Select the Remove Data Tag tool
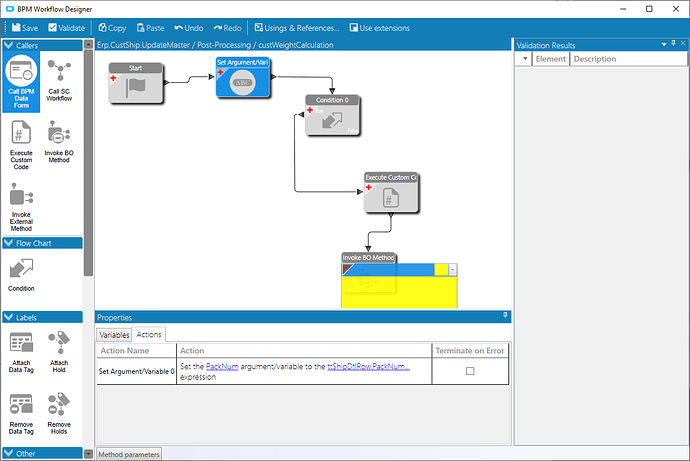The image size is (690, 461). [21, 412]
